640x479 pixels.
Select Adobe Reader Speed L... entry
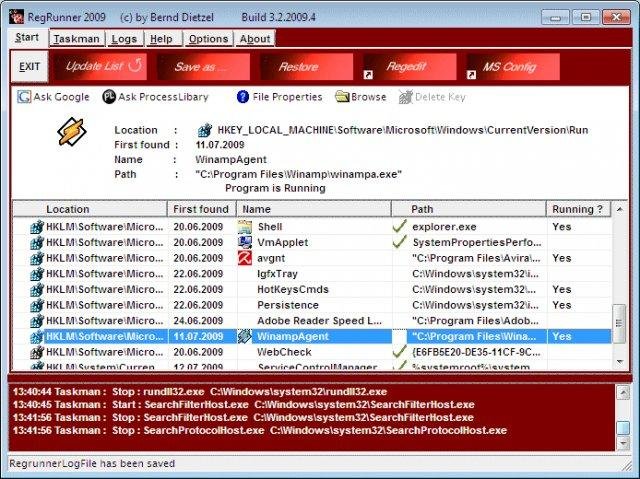coord(320,321)
